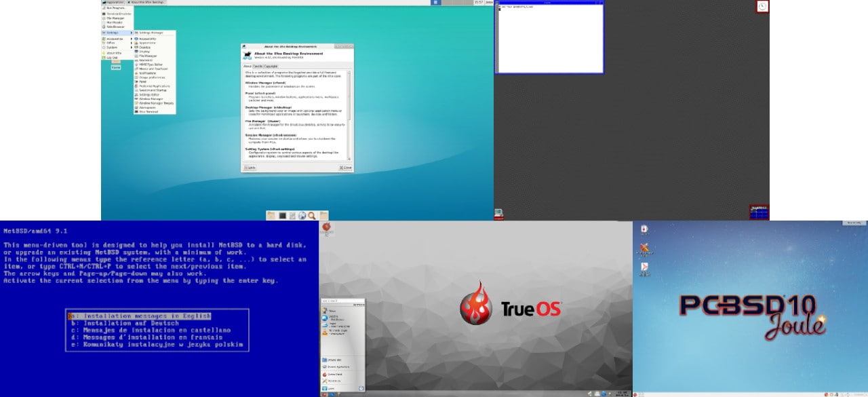This screenshot has height=397, width=868.
Task: Launch Terminal Emulator from Xfce menu
Action: point(117,14)
